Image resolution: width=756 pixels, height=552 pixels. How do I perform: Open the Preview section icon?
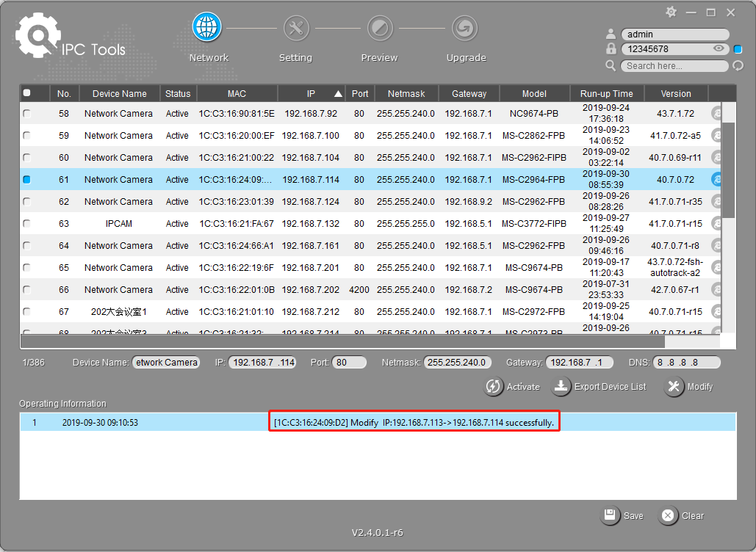click(379, 28)
